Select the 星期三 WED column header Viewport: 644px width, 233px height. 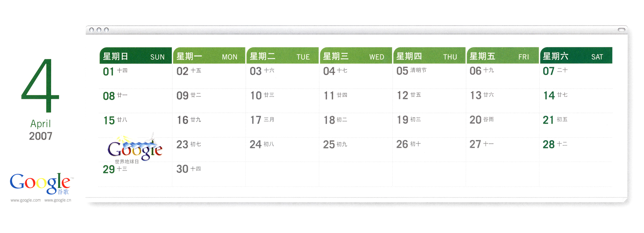pos(356,56)
